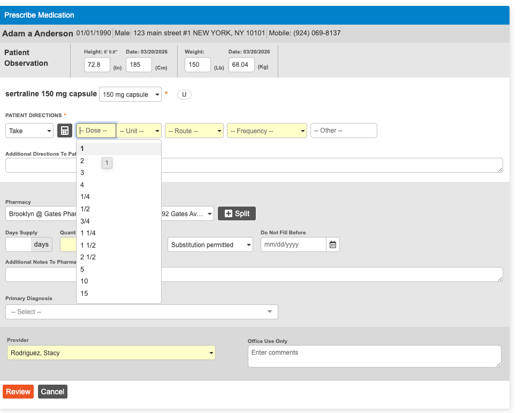
Task: Change the provider Rodriguez, Stacy dropdown
Action: tap(111, 353)
